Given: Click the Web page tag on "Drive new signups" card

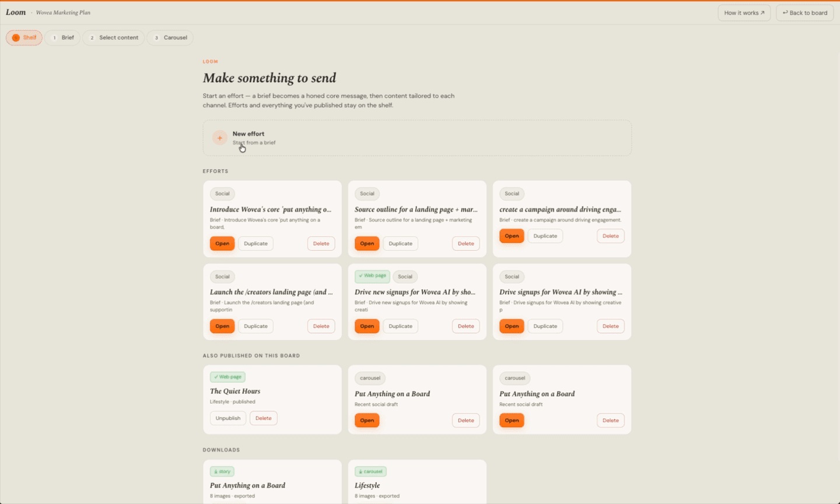Looking at the screenshot, I should (372, 276).
